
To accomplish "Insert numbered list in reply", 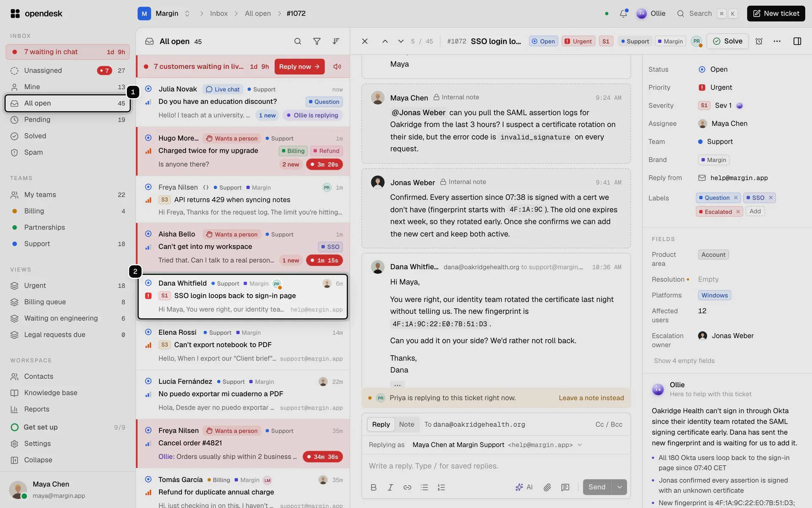I will click(x=441, y=488).
